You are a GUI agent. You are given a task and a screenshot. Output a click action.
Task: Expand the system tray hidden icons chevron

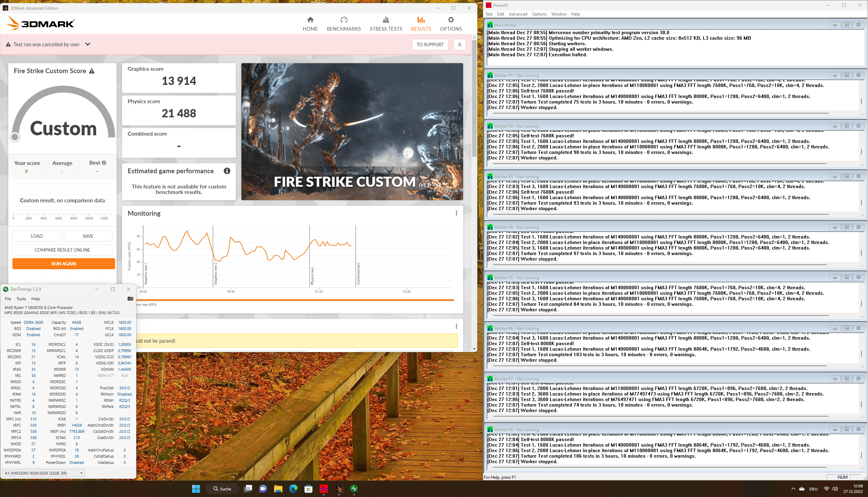793,489
